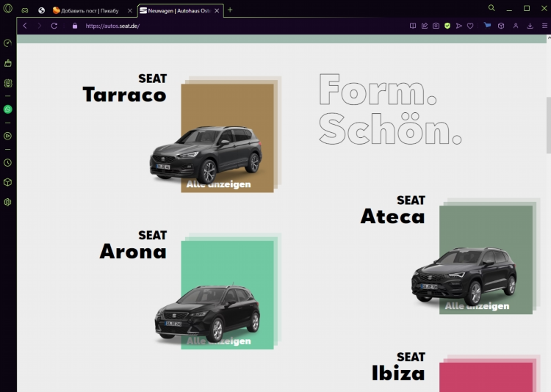This screenshot has width=551, height=392.
Task: Click the SEAT Ateca heading
Action: 393,210
